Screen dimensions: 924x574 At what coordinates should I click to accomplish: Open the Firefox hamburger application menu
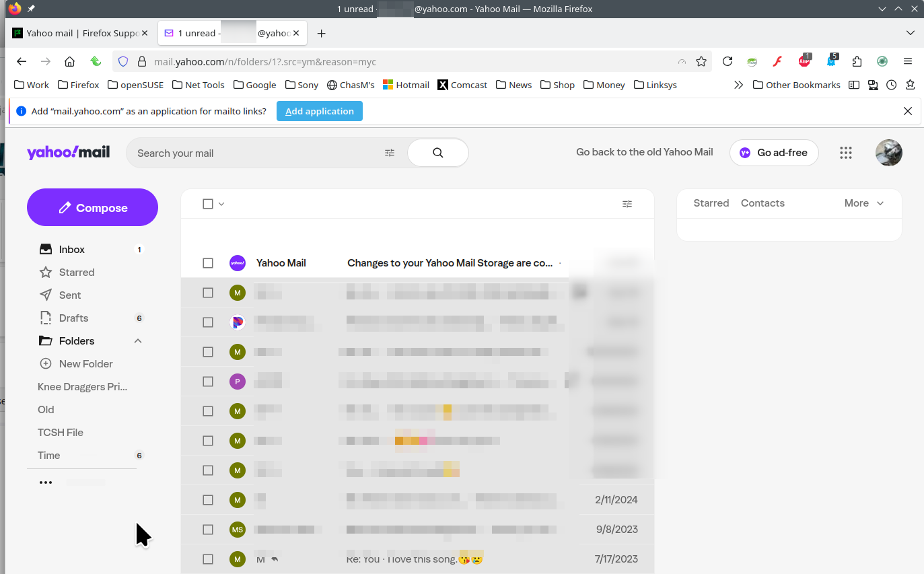[908, 62]
